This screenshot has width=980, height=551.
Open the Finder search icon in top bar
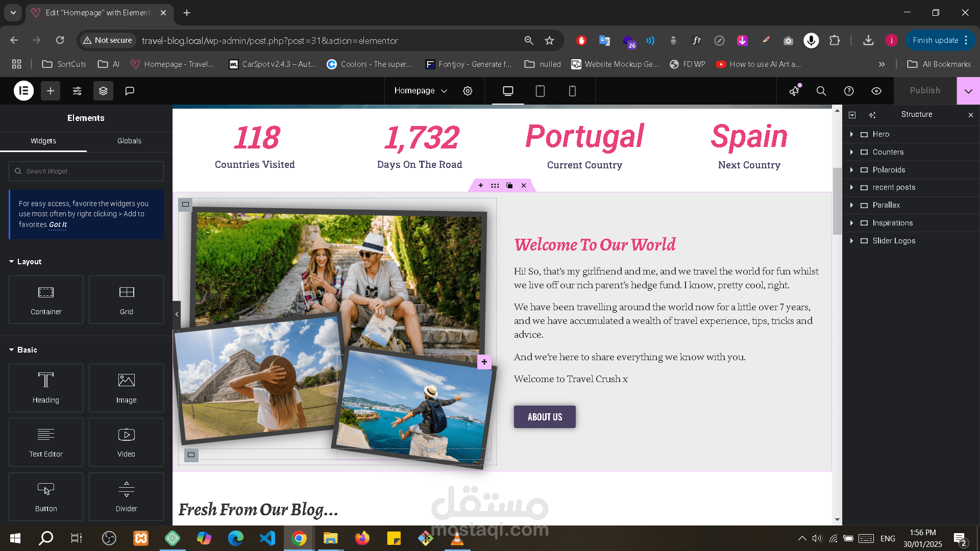coord(821,91)
